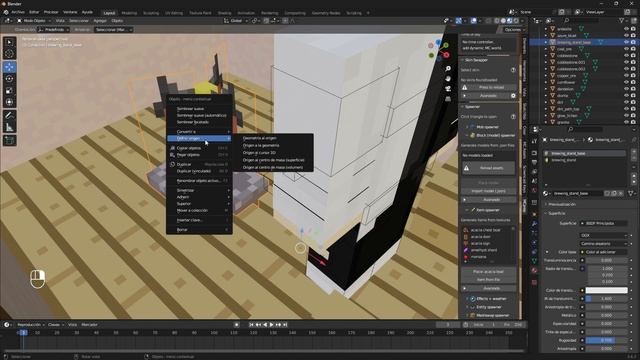The image size is (640, 360).
Task: Click the white Color de transluc swatch
Action: [x=607, y=290]
